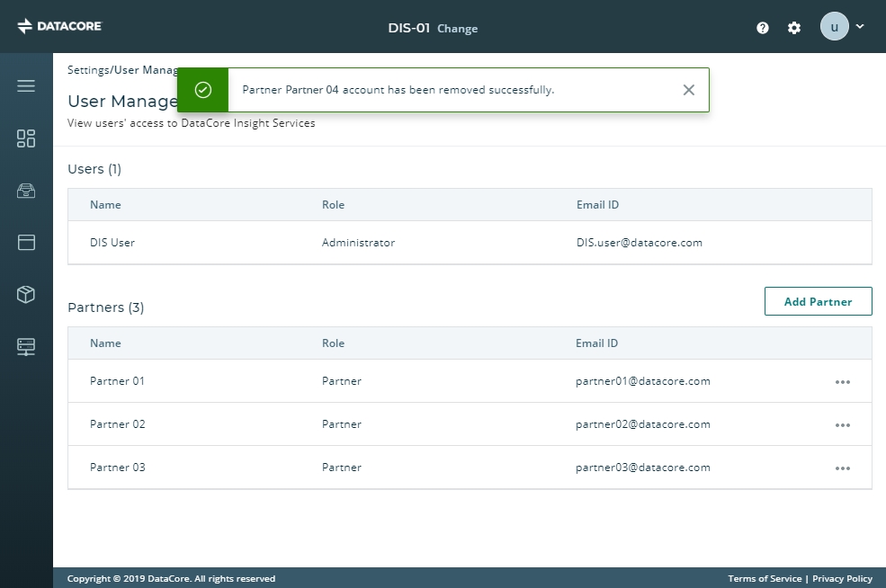Click Change next to DIS-01

[x=457, y=29]
